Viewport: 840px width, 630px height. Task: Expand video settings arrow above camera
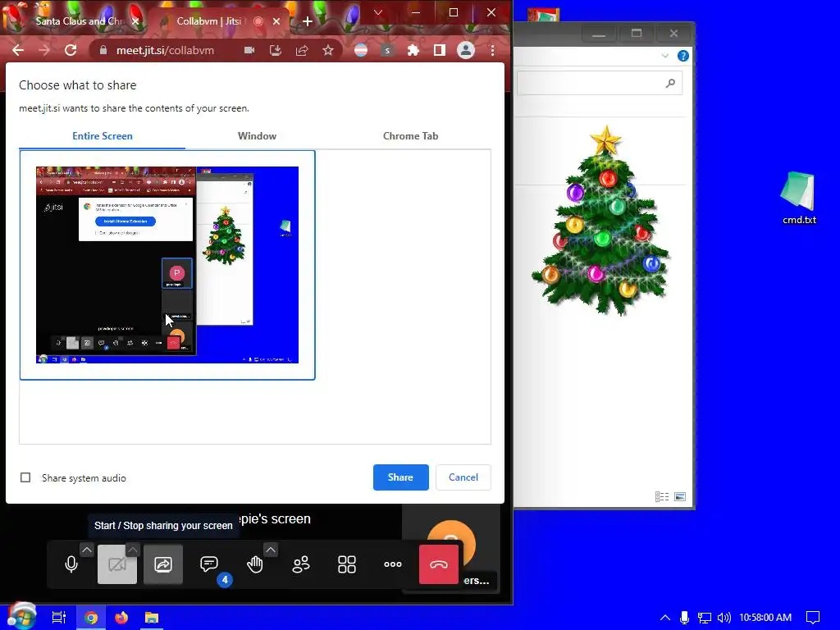point(133,550)
